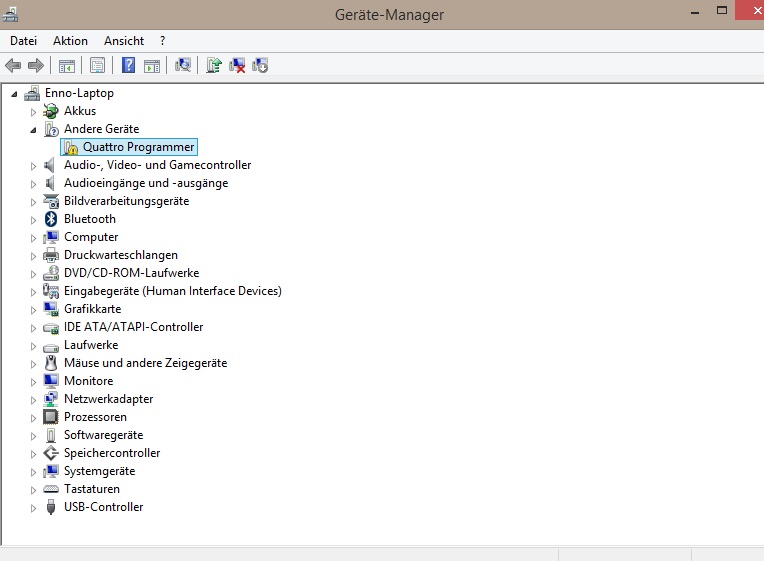Click the Bluetooth device category icon
764x561 pixels.
[x=52, y=219]
